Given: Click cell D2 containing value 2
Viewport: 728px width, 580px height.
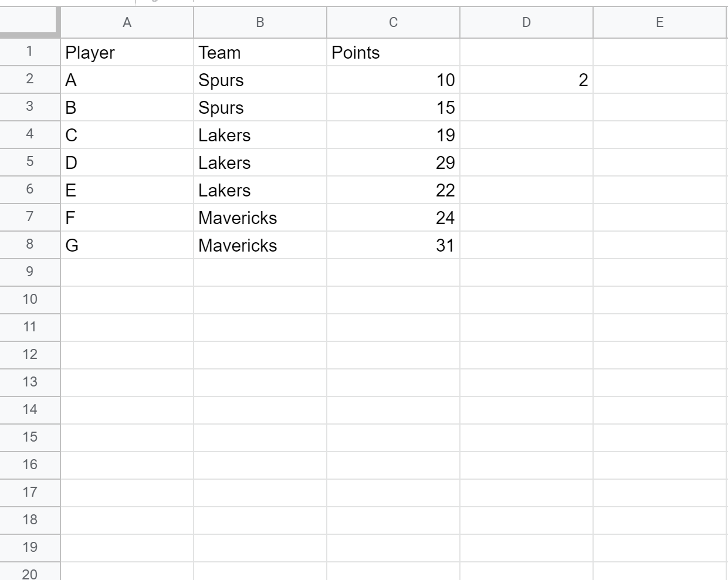Looking at the screenshot, I should [526, 80].
